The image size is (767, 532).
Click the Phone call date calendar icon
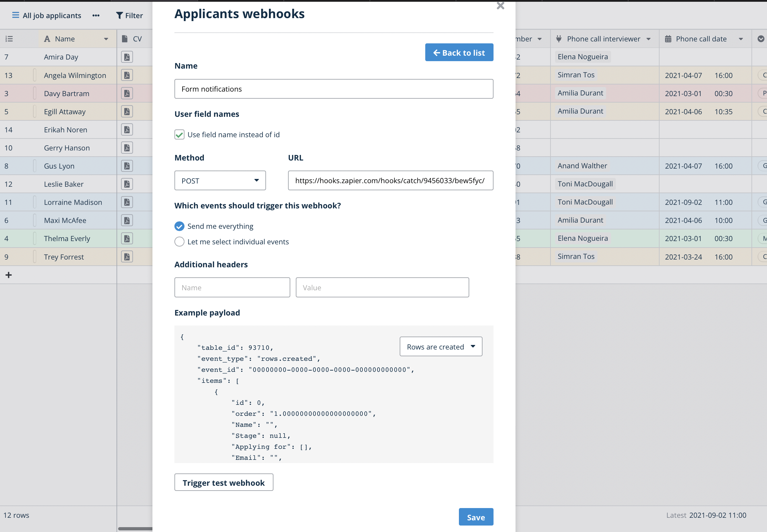pos(668,39)
